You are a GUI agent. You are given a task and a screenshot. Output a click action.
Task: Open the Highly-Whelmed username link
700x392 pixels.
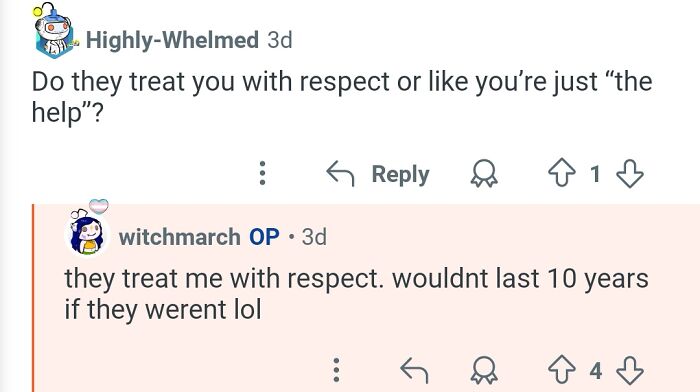172,40
